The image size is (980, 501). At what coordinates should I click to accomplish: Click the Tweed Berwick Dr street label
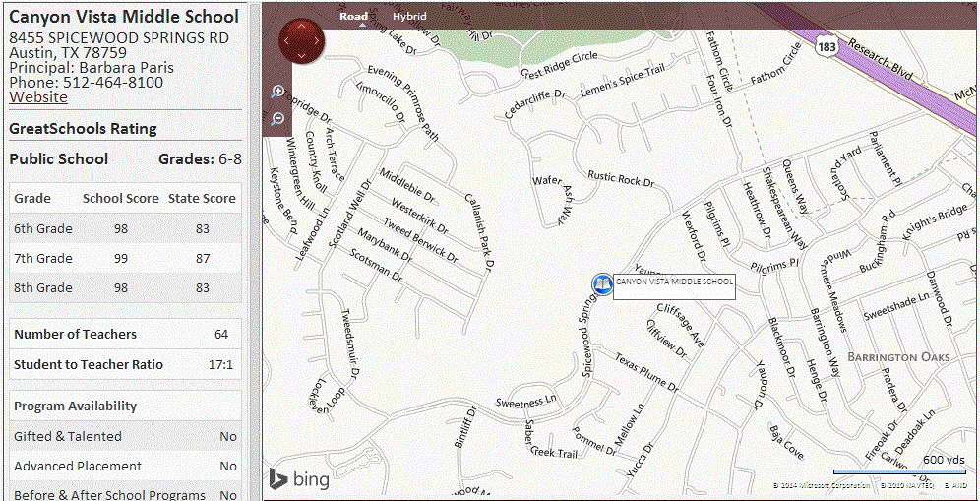click(x=420, y=240)
